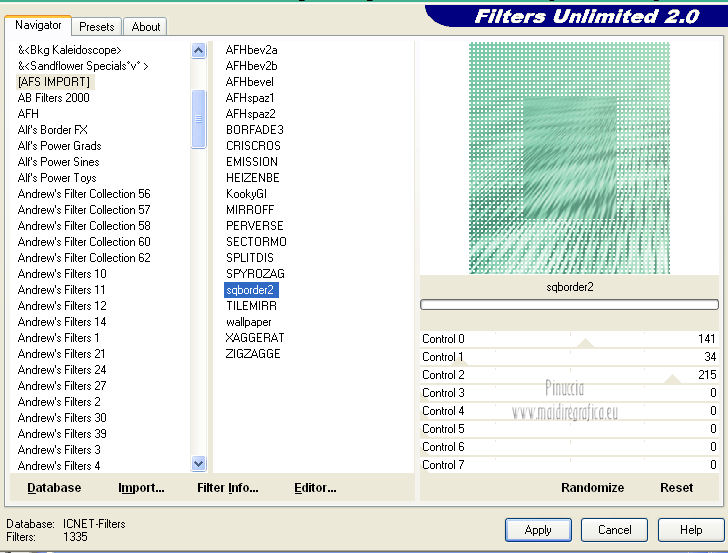
Task: Select Andrew's Filter Collection 58
Action: tap(84, 226)
